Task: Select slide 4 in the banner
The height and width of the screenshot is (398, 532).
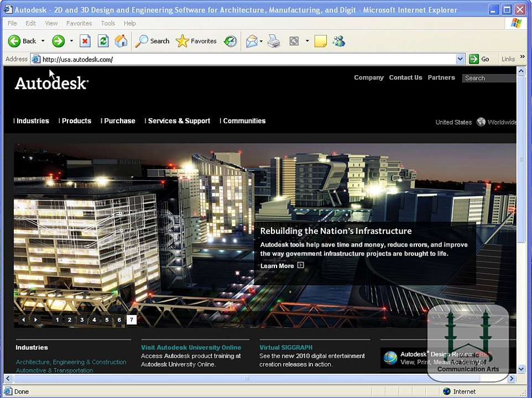Action: [x=95, y=320]
